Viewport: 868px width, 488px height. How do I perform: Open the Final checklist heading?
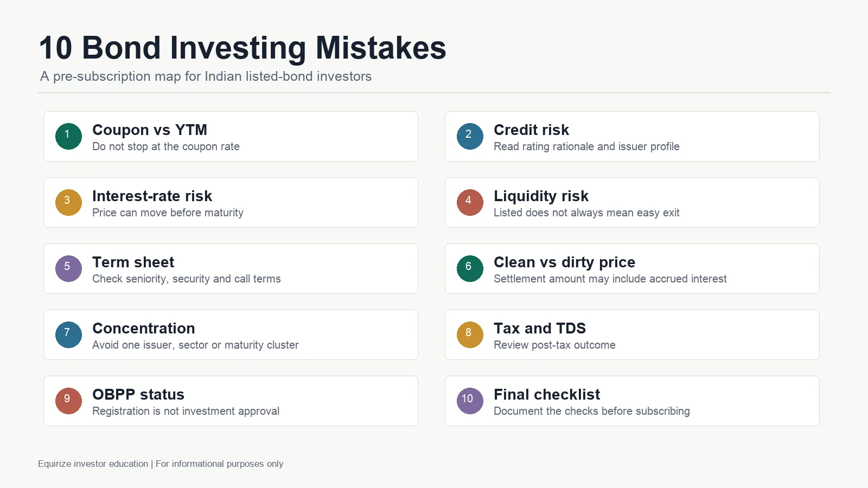pos(547,395)
